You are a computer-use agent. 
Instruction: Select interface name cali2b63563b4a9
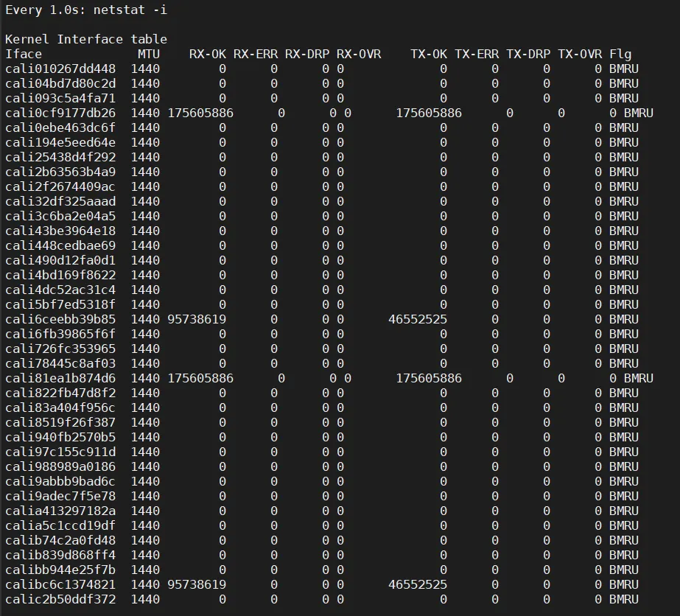[60, 172]
